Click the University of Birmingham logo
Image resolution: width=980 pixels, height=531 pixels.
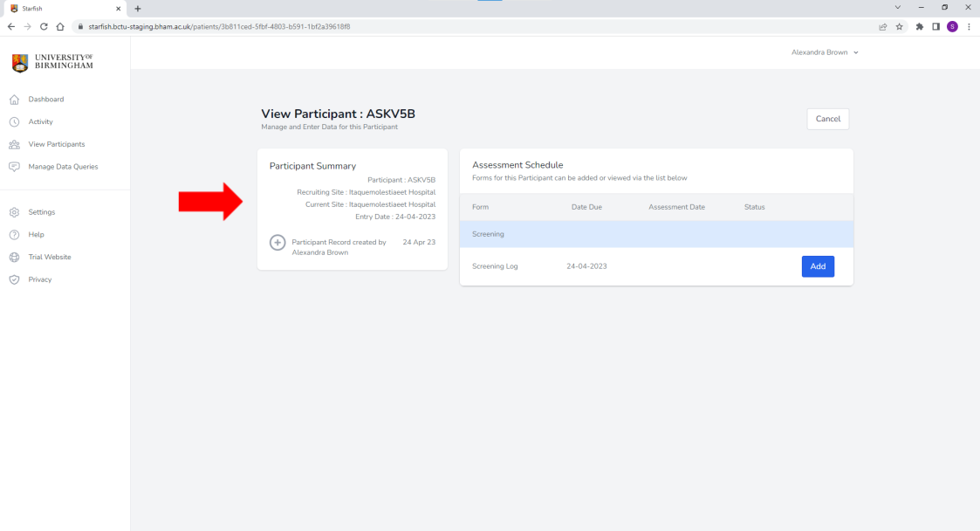(52, 62)
